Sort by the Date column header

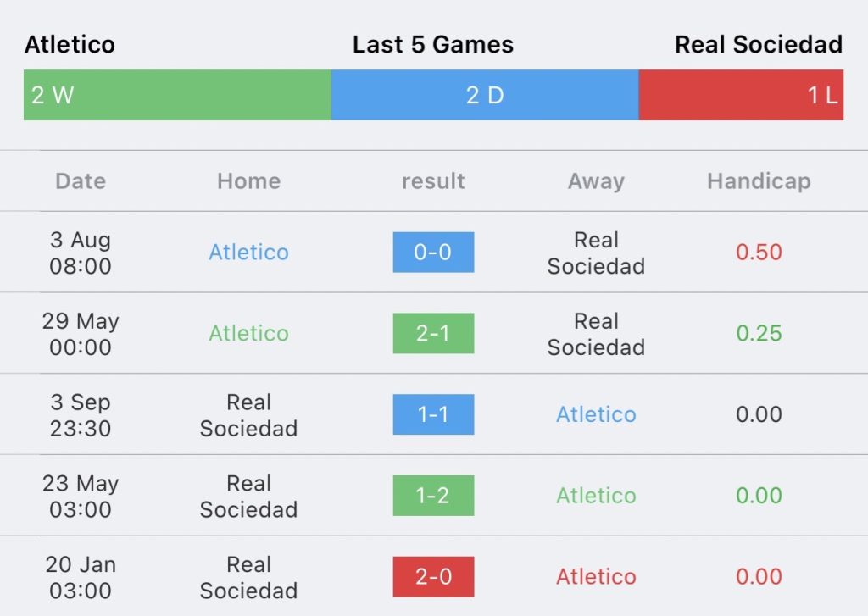[x=81, y=181]
